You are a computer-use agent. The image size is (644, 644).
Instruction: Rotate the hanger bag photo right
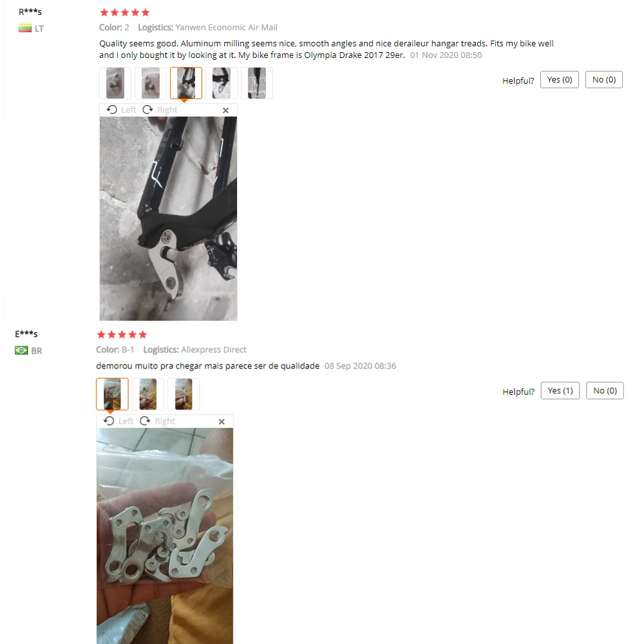tap(157, 421)
